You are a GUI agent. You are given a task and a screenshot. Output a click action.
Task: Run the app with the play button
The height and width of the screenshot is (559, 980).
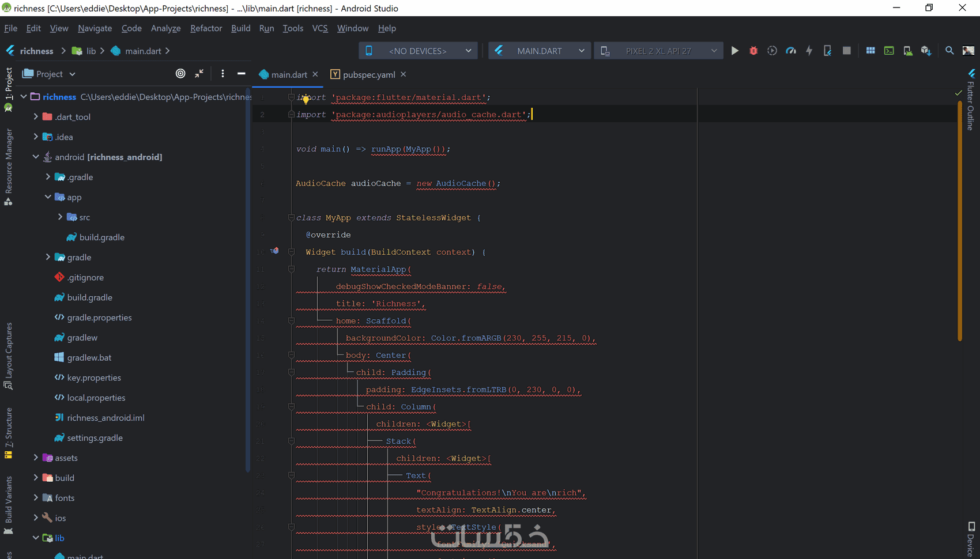(734, 51)
